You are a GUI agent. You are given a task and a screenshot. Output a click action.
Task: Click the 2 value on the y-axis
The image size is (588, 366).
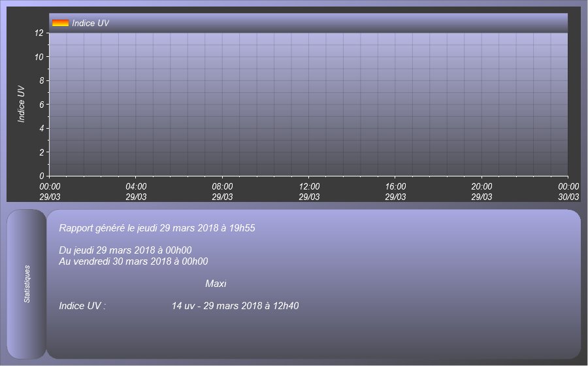coord(42,152)
